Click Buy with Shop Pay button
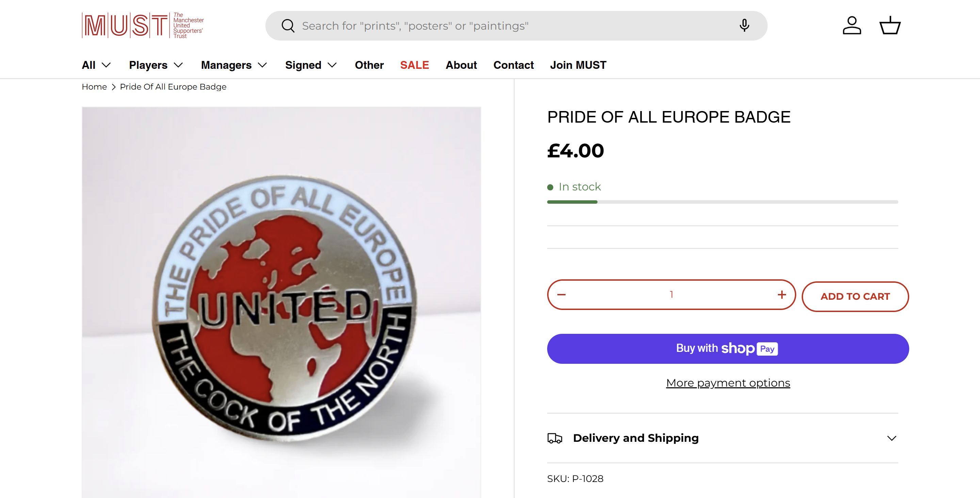Screen dimensions: 980x498 [728, 349]
